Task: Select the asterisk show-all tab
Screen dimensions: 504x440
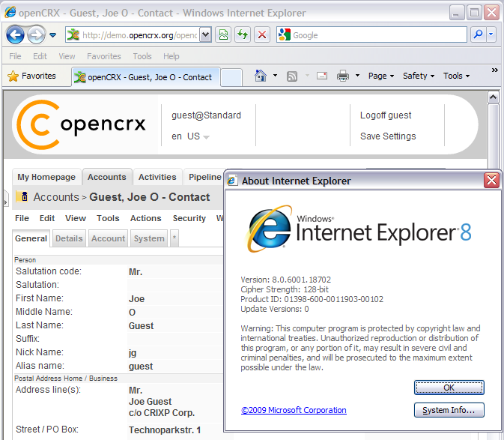Action: (x=174, y=238)
